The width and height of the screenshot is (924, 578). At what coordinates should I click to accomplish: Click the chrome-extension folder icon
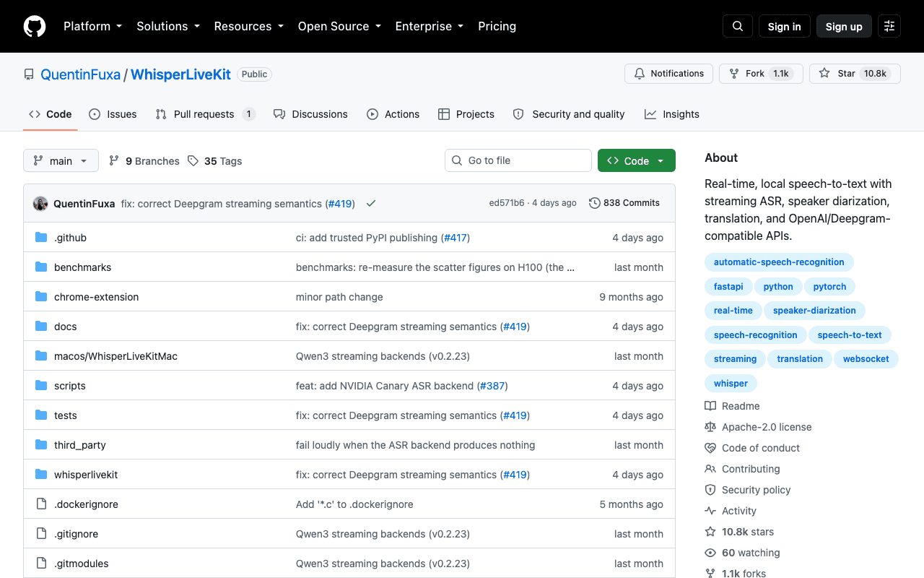click(41, 297)
